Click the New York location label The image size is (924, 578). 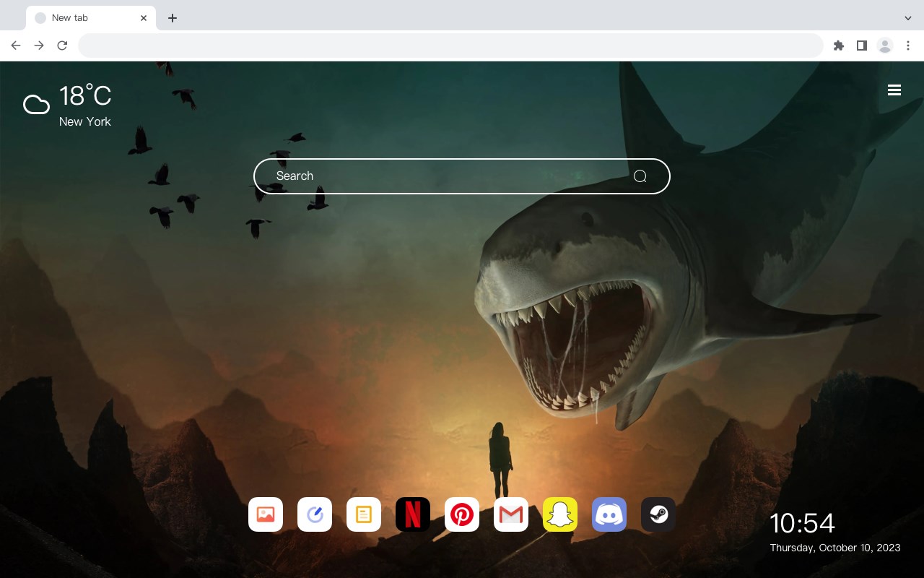(x=85, y=121)
